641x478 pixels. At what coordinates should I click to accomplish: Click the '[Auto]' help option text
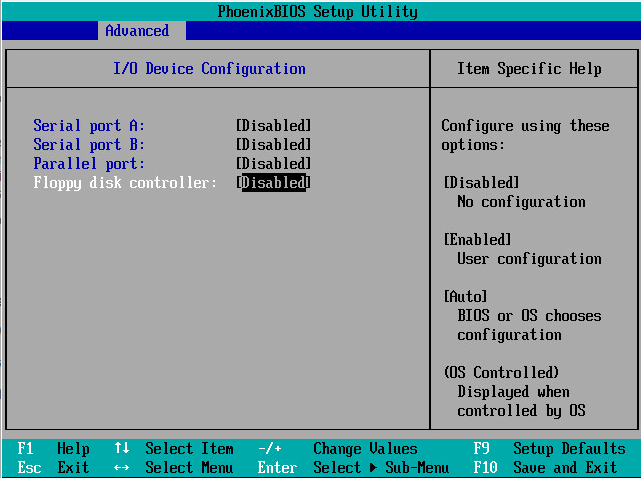point(466,296)
